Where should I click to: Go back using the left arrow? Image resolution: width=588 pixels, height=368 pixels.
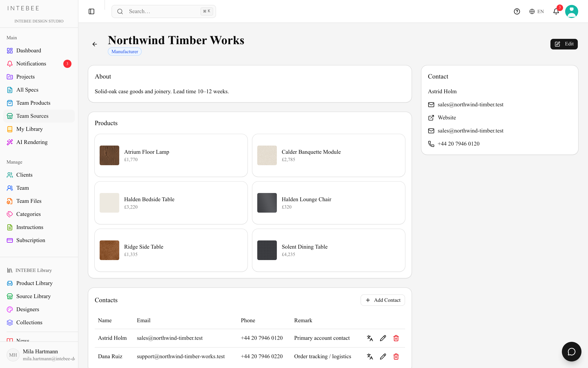95,44
